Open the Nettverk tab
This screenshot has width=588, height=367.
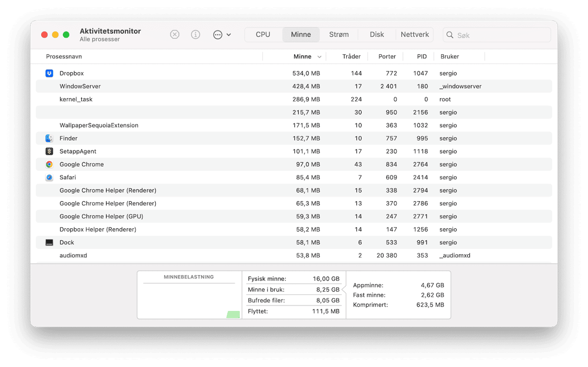pos(415,35)
